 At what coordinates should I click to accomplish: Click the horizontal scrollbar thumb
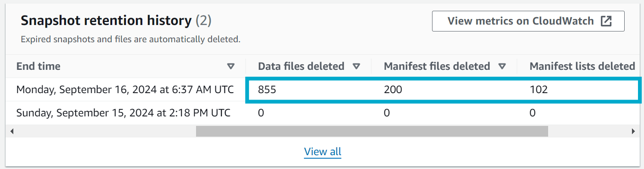(x=372, y=131)
